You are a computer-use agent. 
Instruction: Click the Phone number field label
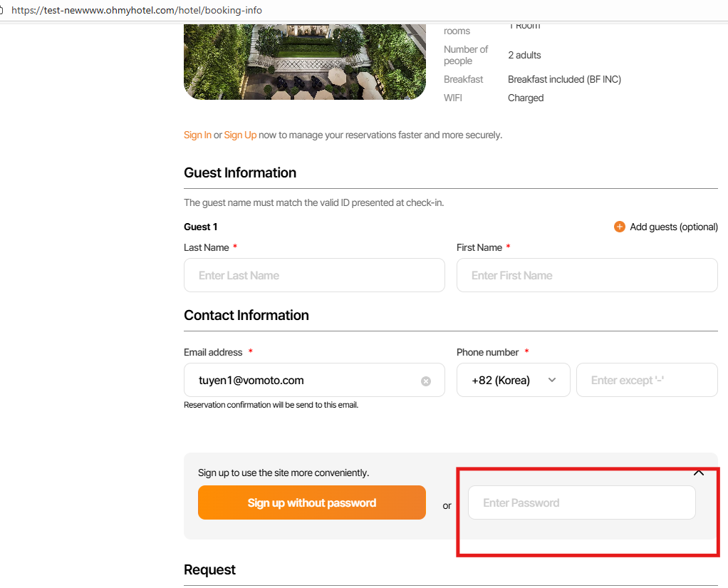[x=488, y=352]
